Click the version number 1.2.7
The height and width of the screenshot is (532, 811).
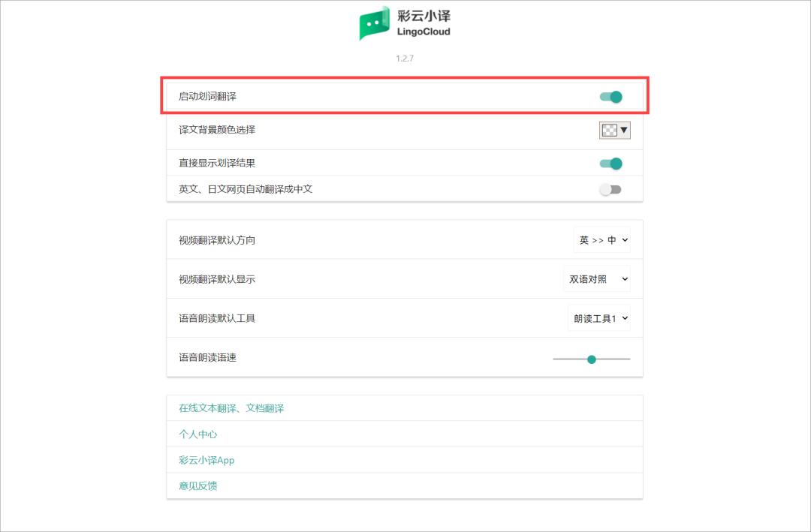pos(405,58)
